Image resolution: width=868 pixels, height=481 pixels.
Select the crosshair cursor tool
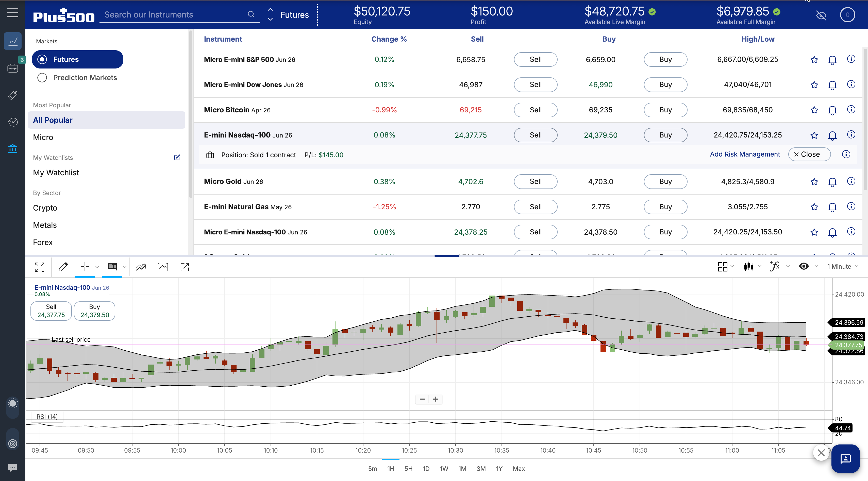(85, 267)
